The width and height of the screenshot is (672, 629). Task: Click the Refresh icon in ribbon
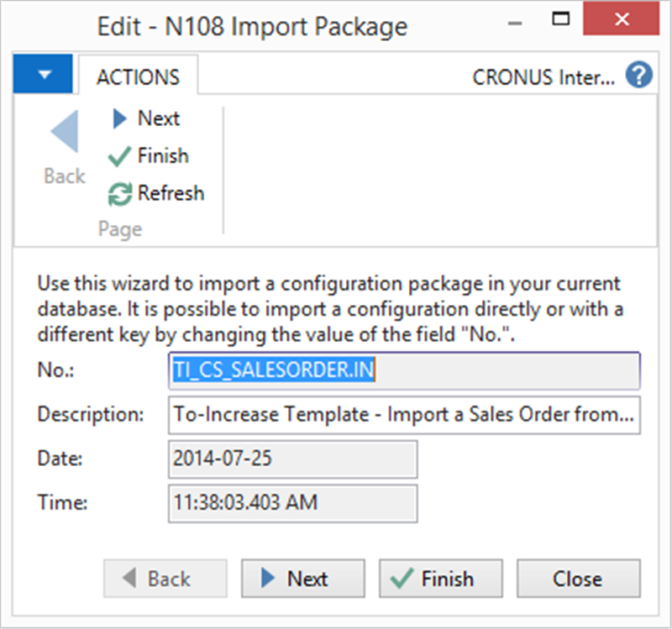tap(119, 194)
